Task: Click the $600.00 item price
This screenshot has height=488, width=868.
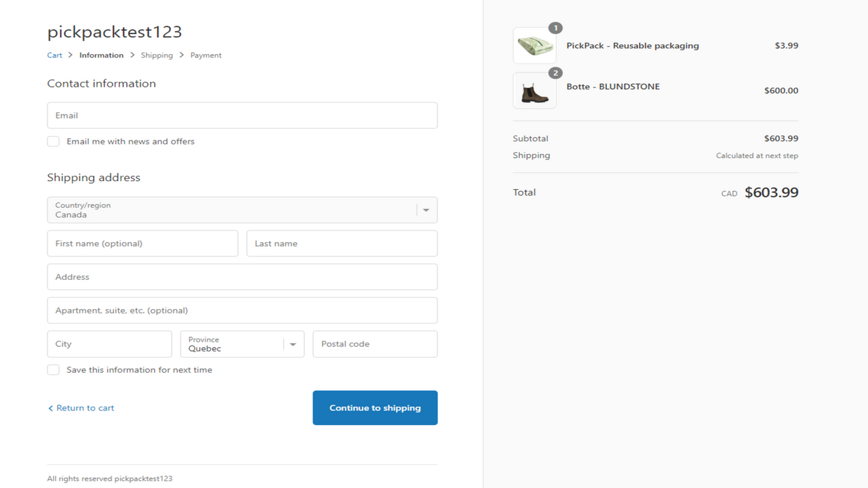Action: pyautogui.click(x=781, y=90)
